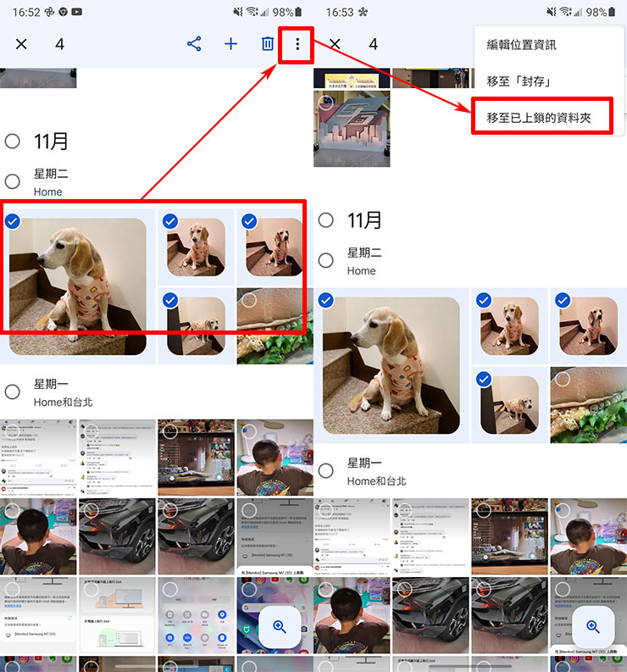Select 星期二 Home group in left screen
The image size is (627, 672).
coord(13,181)
